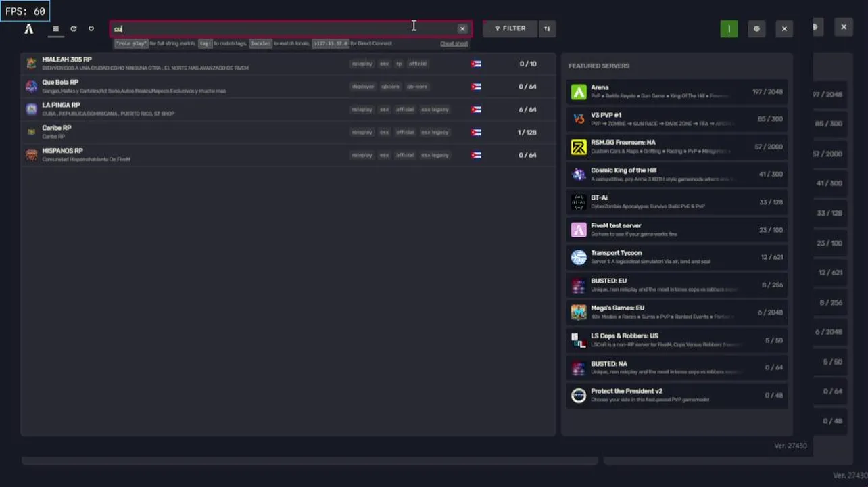Viewport: 868px width, 487px height.
Task: Click the deployer tag on Que Bola RP
Action: pyautogui.click(x=363, y=87)
